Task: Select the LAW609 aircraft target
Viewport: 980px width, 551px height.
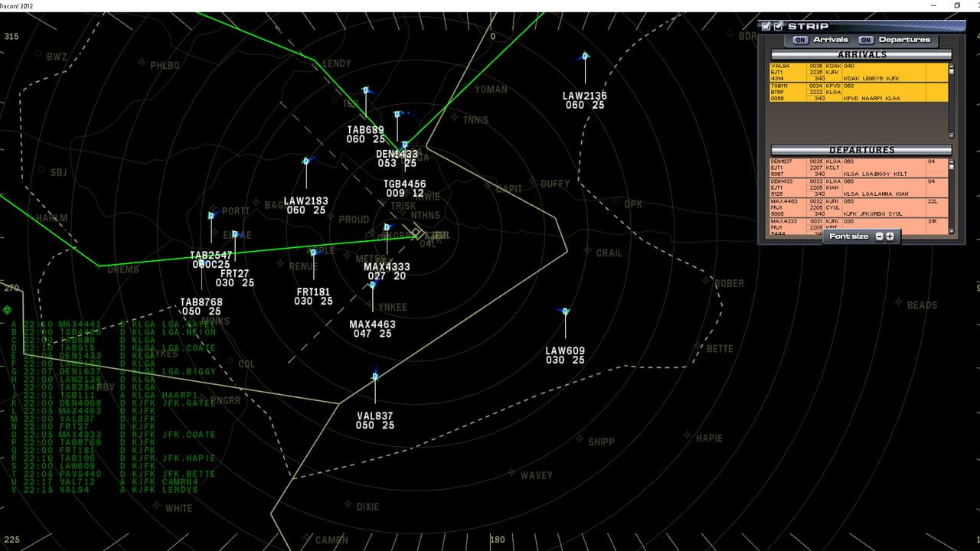Action: (565, 311)
